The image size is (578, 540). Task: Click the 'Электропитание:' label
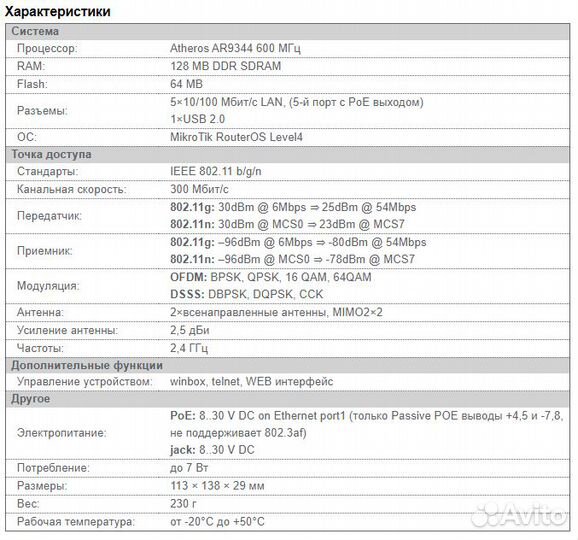[62, 433]
